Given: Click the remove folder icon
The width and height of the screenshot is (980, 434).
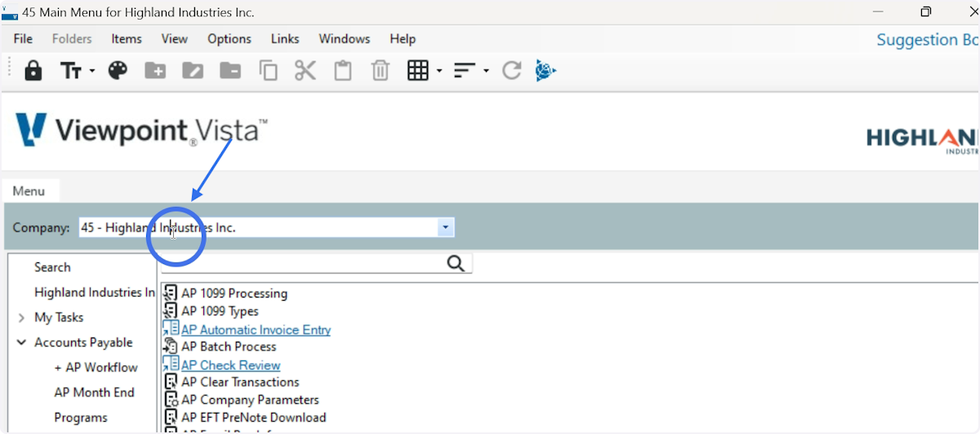Looking at the screenshot, I should (230, 71).
